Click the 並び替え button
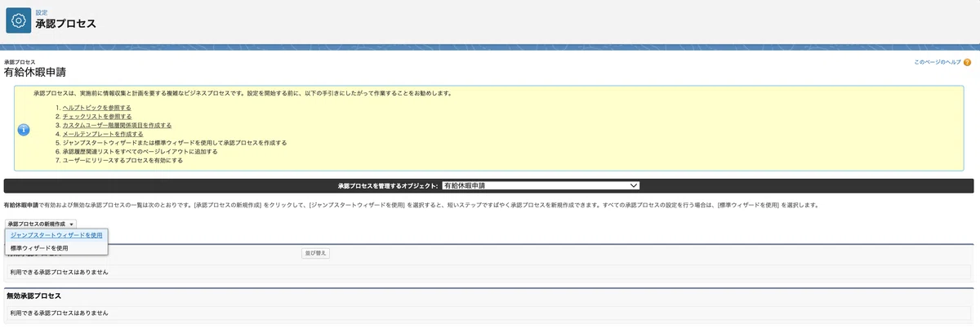This screenshot has width=980, height=329. (316, 253)
